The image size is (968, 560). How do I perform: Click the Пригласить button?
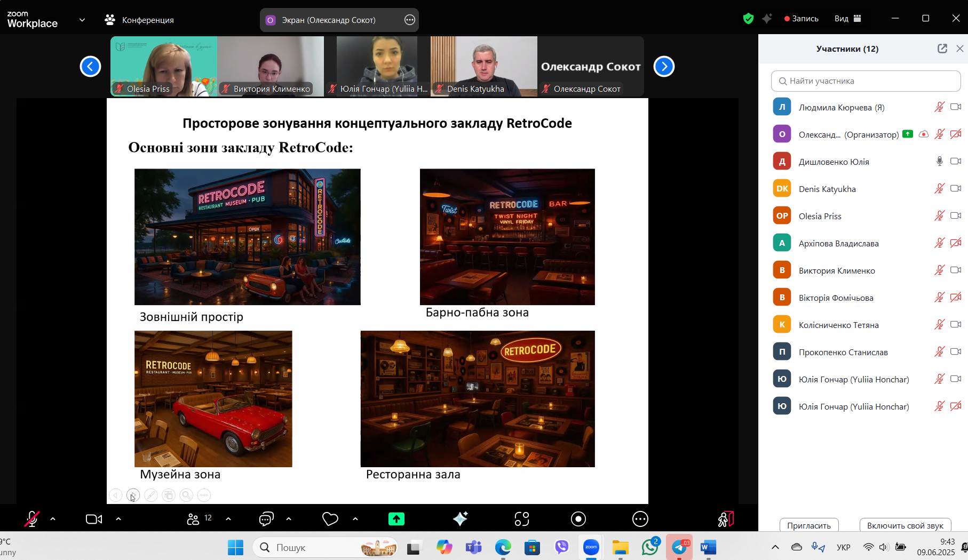tap(808, 525)
